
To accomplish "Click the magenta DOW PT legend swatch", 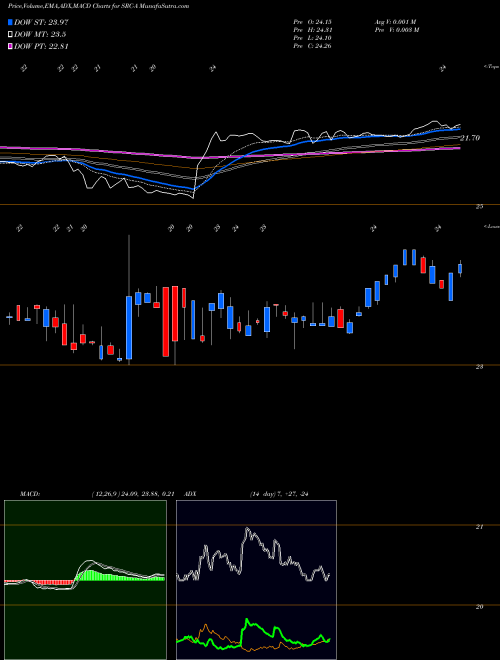I will coord(10,46).
